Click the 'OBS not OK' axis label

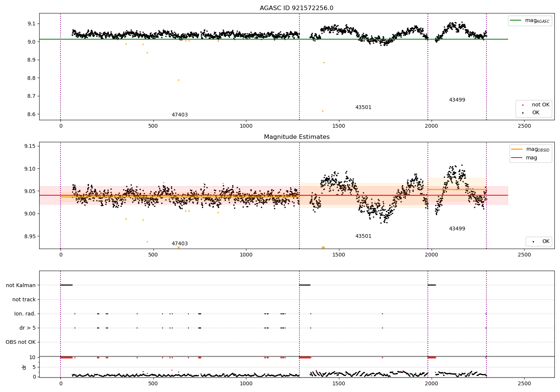pos(21,342)
